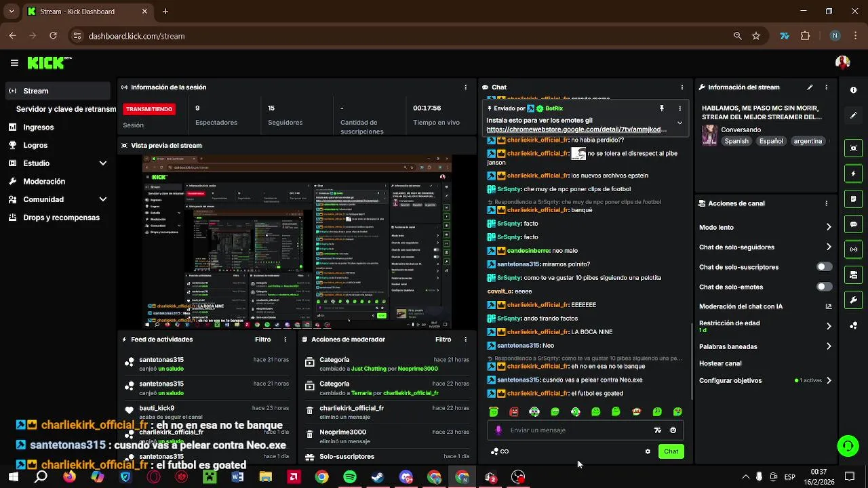Toggle Chat de solo-suscriptores switch
This screenshot has height=488, width=868.
[x=824, y=267]
